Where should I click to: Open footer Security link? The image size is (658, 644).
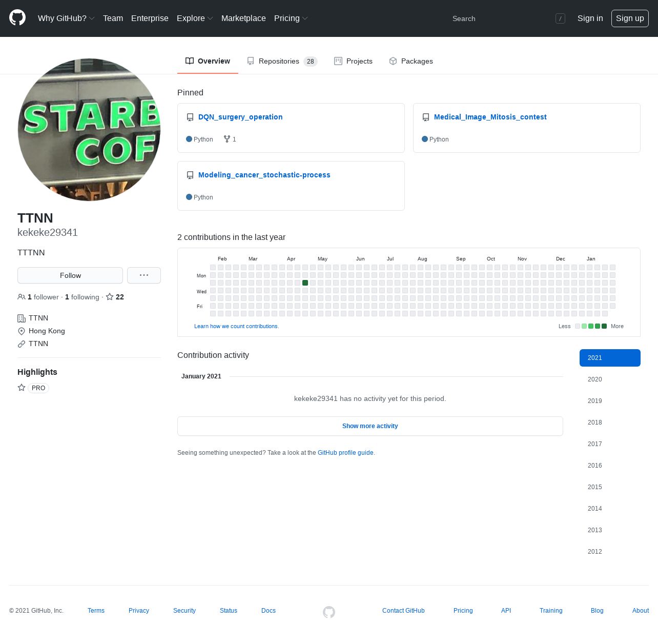click(x=184, y=611)
